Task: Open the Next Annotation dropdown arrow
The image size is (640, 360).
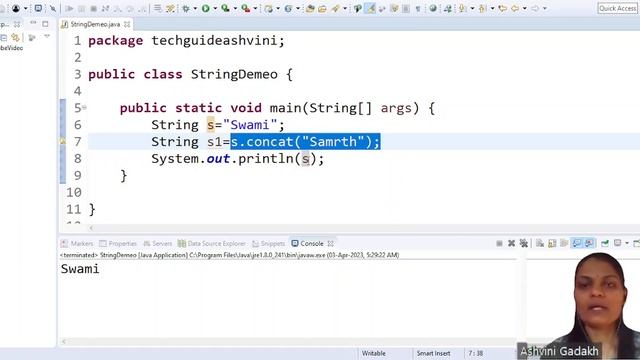Action: (x=472, y=8)
